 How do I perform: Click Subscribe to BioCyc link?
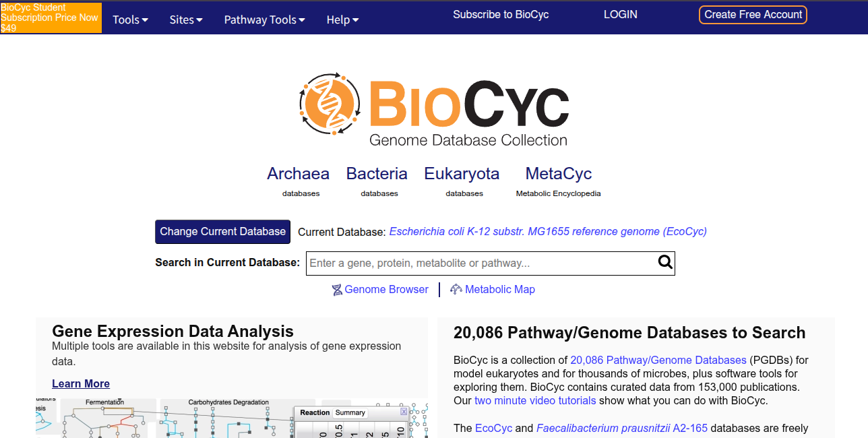501,14
